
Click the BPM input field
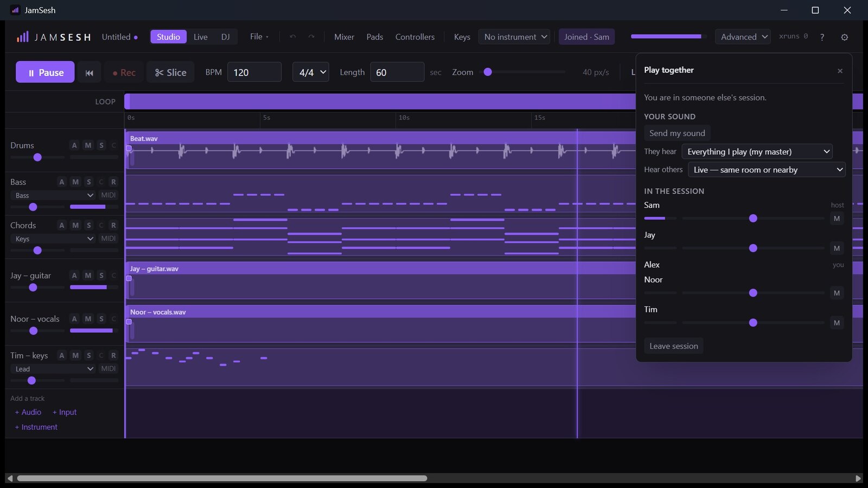(x=254, y=72)
